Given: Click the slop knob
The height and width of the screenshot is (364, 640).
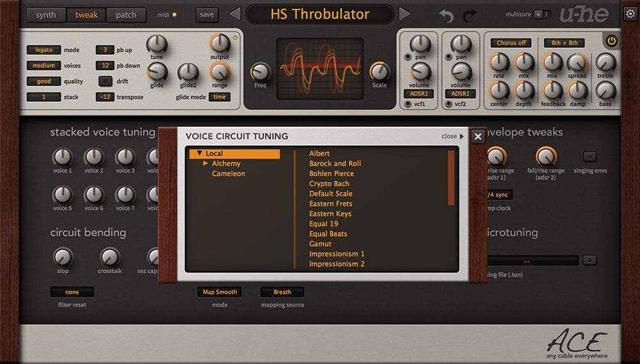Looking at the screenshot, I should coord(63,257).
